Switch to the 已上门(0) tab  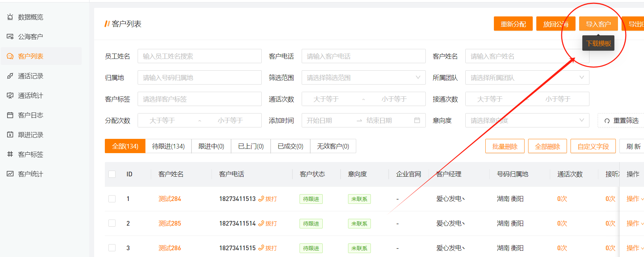pyautogui.click(x=251, y=146)
